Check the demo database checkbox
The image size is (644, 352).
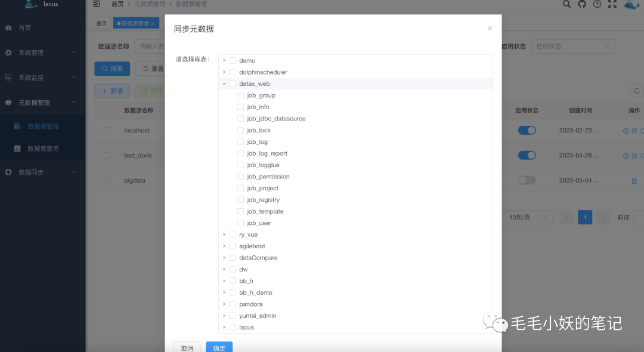233,60
